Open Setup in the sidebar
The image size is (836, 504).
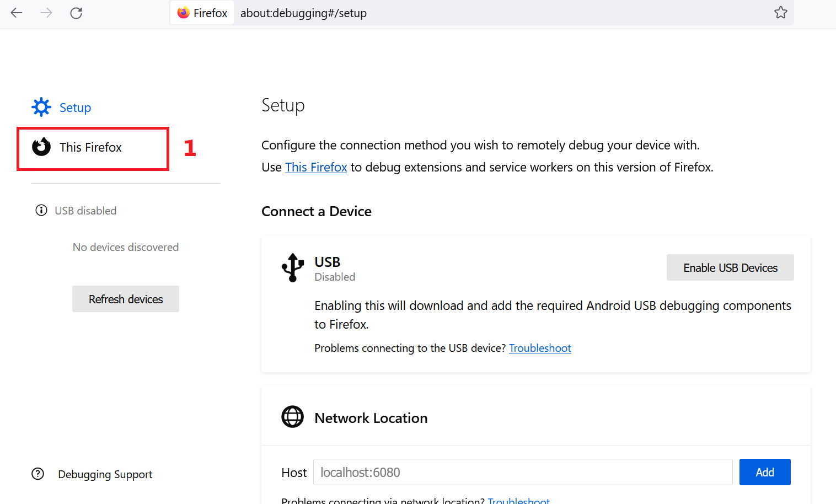75,108
